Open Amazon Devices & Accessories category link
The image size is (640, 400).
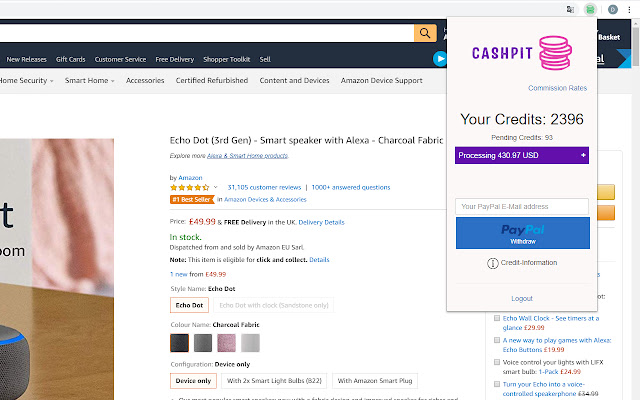(x=265, y=200)
